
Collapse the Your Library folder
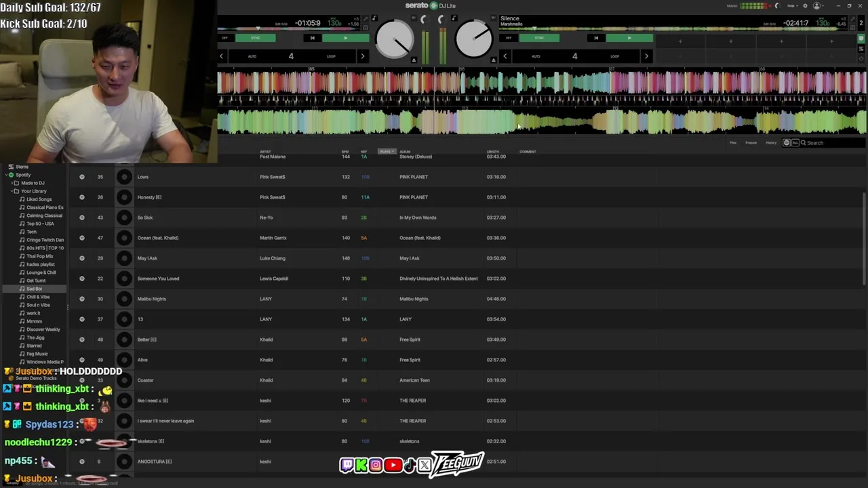11,191
